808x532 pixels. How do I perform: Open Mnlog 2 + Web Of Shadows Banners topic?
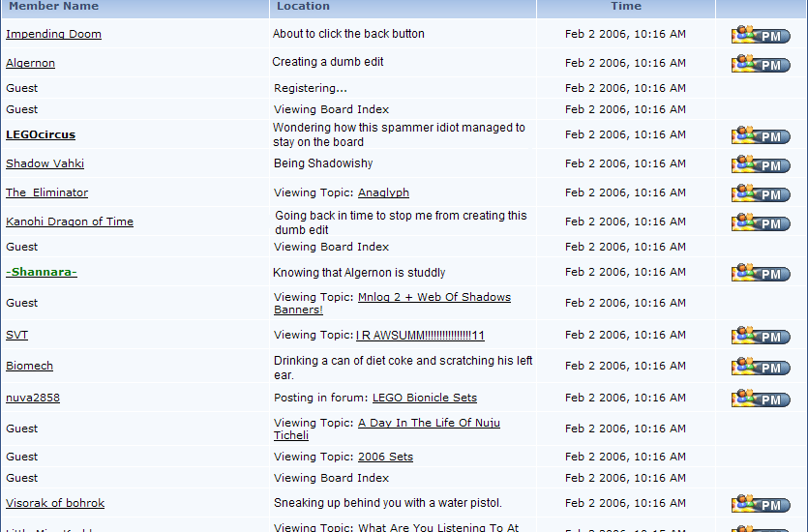[x=434, y=297]
